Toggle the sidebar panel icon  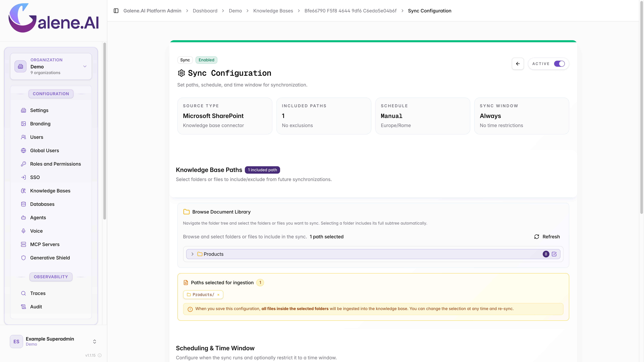click(x=116, y=11)
